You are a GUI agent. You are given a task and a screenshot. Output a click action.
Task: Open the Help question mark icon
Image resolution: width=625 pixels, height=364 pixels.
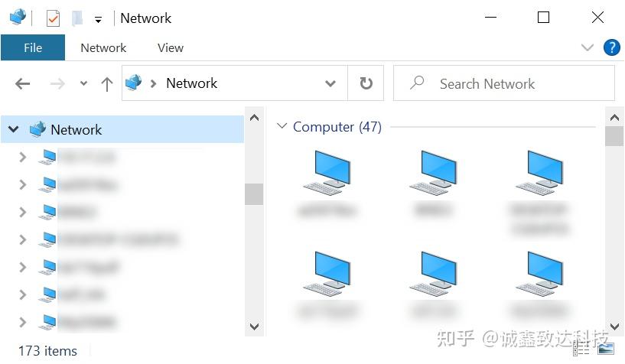(611, 47)
